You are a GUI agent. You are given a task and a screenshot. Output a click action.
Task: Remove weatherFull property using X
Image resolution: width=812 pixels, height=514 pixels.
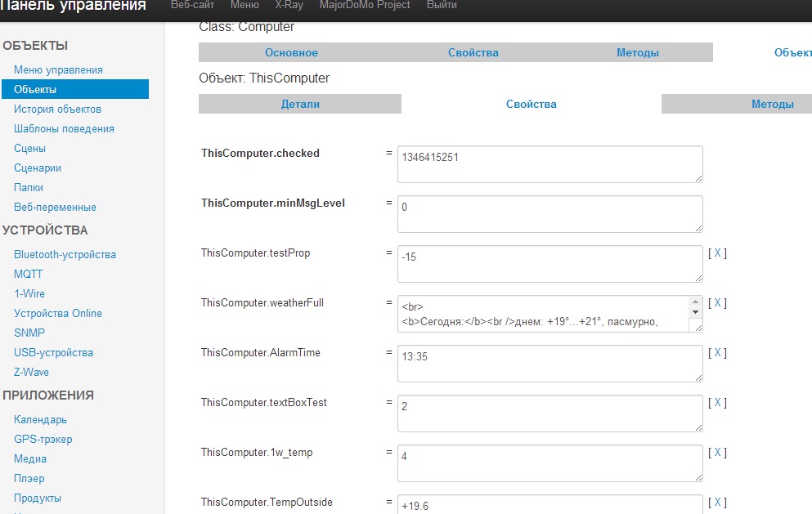pyautogui.click(x=717, y=303)
